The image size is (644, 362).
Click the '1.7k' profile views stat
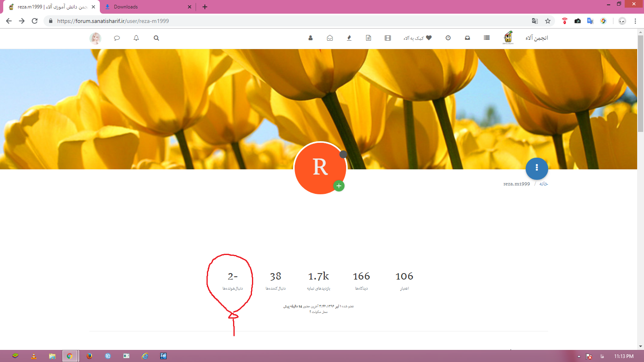[318, 281]
